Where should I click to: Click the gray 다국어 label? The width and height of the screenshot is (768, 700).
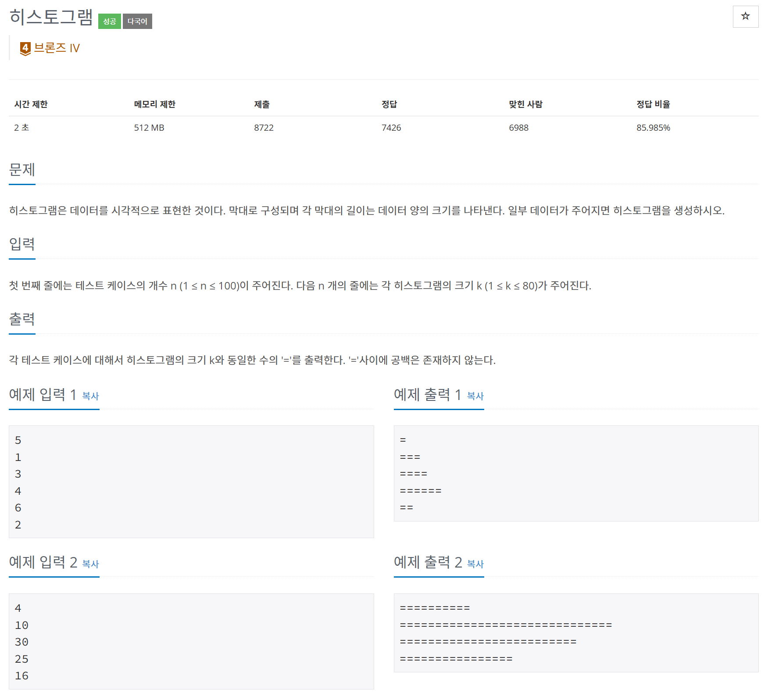tap(137, 21)
